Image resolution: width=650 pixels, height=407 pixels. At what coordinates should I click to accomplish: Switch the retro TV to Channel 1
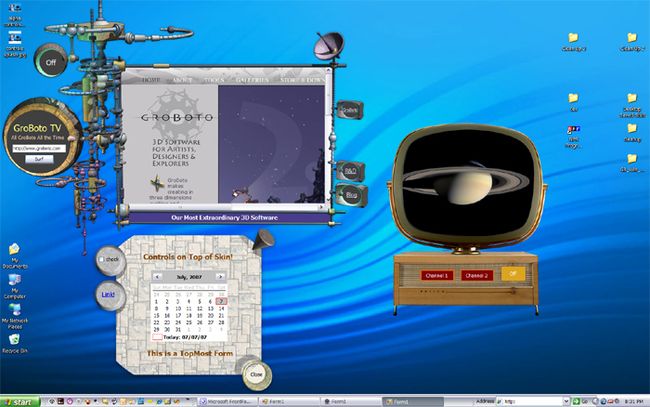pyautogui.click(x=437, y=276)
